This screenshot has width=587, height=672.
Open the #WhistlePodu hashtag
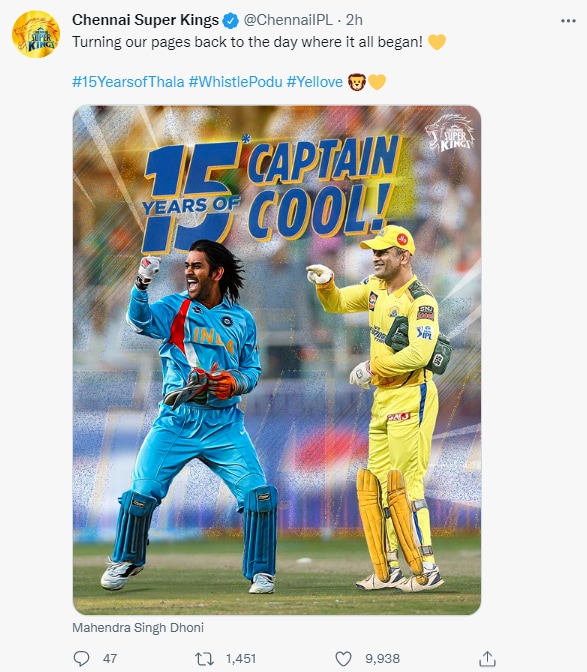coord(236,81)
